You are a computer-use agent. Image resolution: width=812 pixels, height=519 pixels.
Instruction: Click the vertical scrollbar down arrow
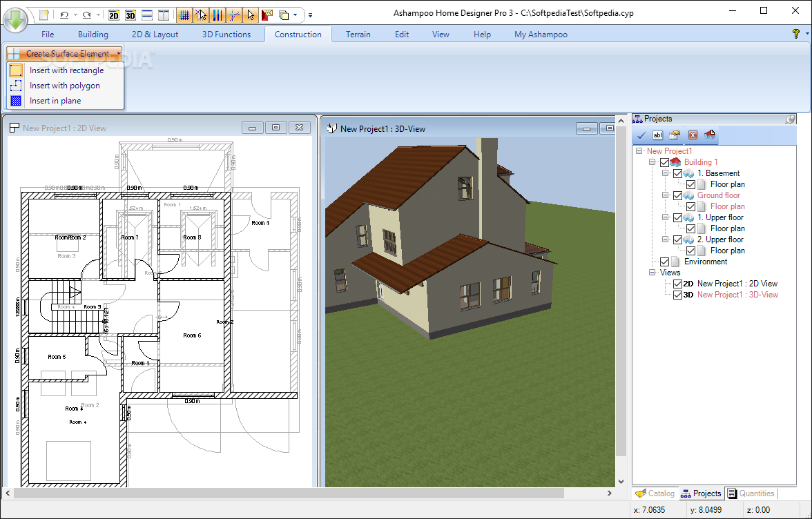(621, 481)
